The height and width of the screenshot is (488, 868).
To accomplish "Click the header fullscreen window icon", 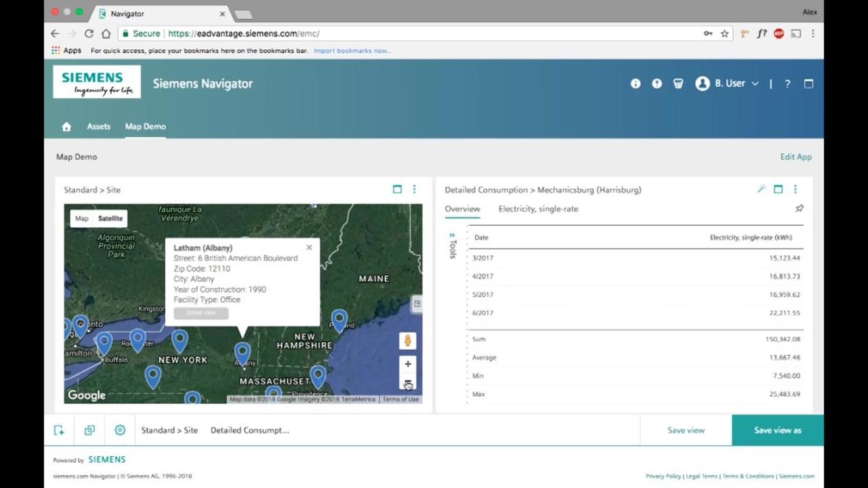I will (x=809, y=83).
